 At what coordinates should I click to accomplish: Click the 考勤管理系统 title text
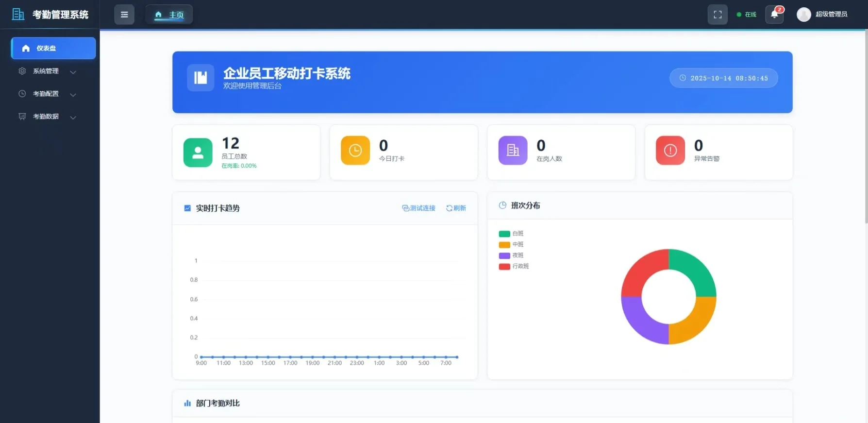pos(60,15)
